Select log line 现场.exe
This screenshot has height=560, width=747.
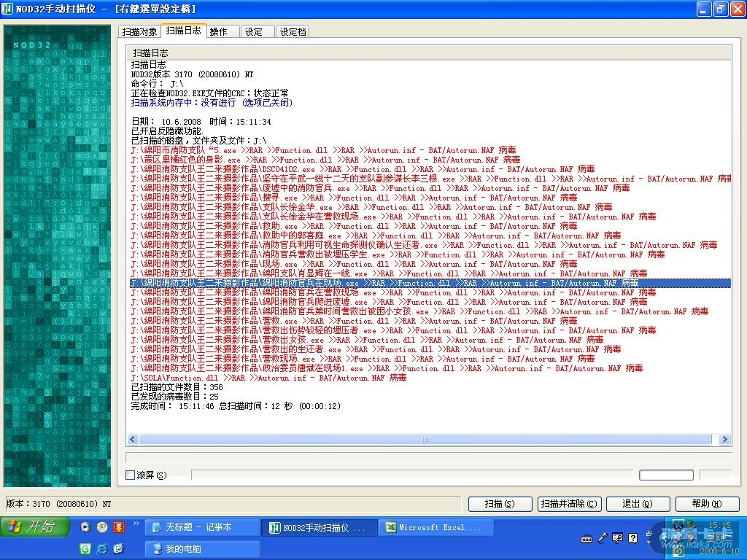pos(354,264)
